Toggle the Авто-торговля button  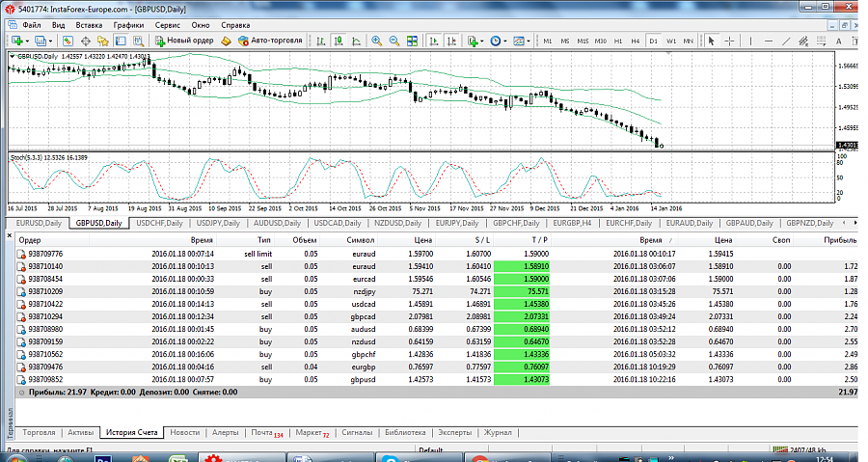(271, 41)
